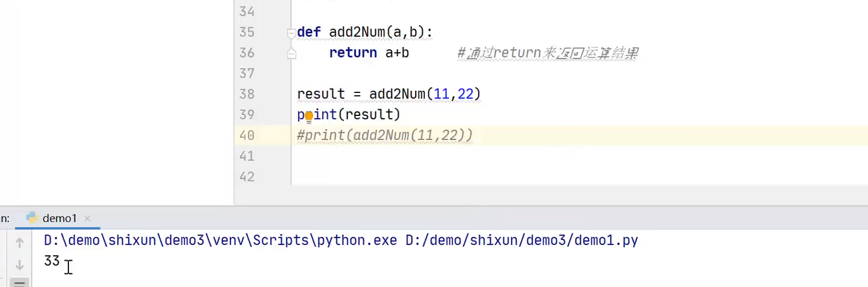Open the D:/demo/shixun/demo3/demo1.py link
Viewport: 868px width, 287px height.
522,241
